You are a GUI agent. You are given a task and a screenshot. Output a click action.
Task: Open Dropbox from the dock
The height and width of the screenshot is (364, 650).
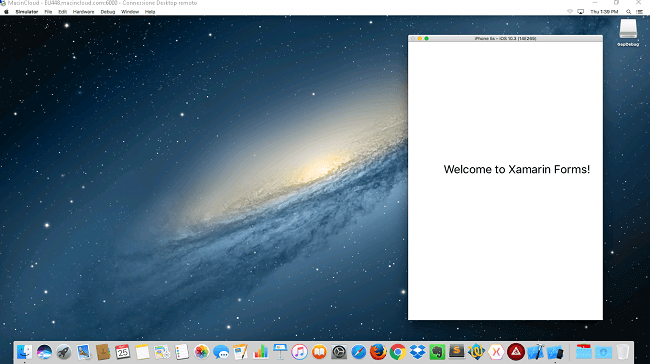[x=417, y=352]
